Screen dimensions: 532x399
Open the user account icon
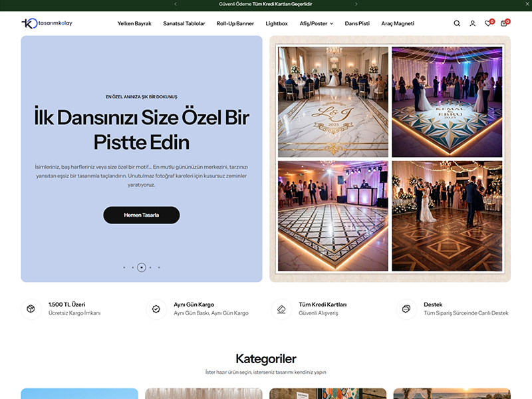[x=472, y=23]
